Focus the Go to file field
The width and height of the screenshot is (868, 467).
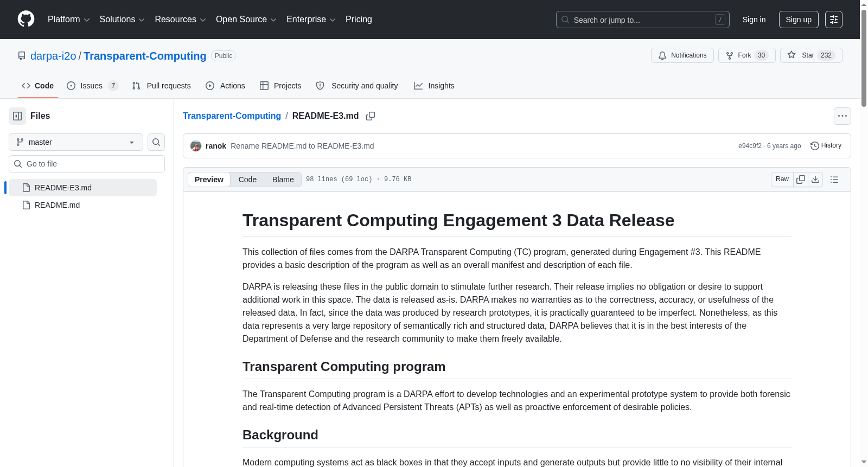point(87,164)
